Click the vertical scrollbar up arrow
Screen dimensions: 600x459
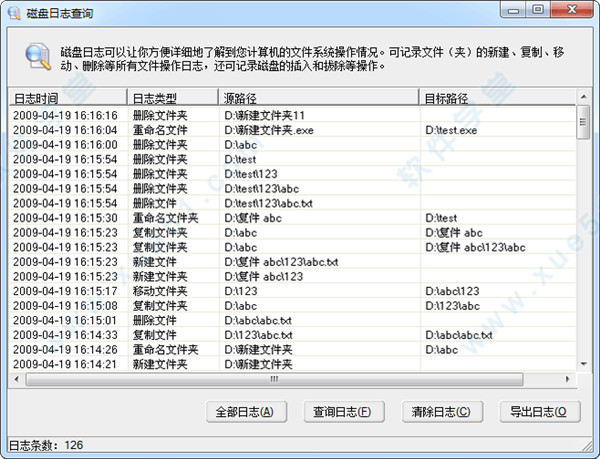(x=584, y=97)
